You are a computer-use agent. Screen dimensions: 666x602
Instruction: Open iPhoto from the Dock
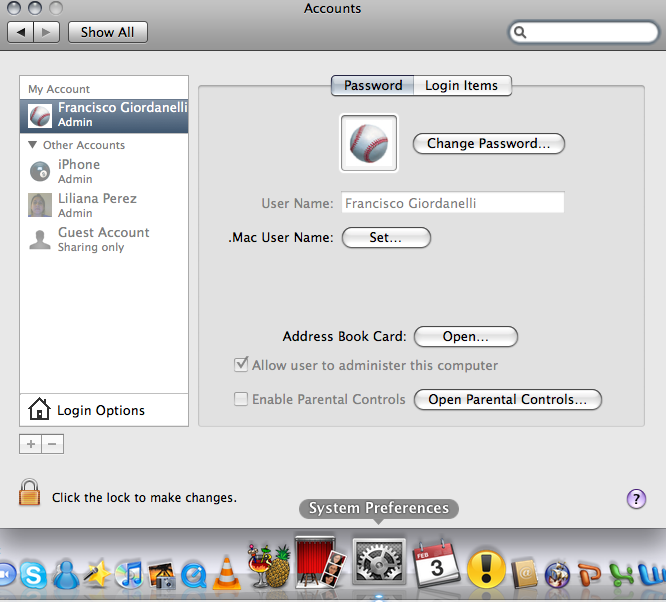pos(161,575)
